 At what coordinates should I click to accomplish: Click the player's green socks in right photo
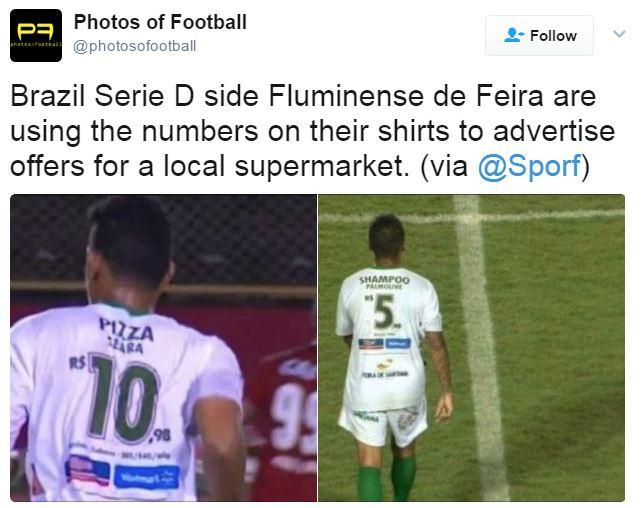[386, 478]
